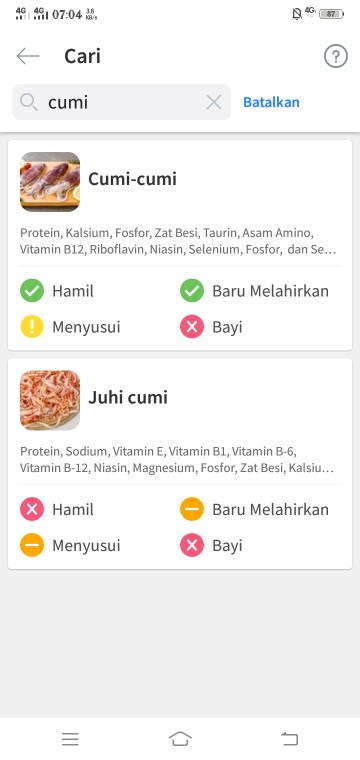The height and width of the screenshot is (760, 360).
Task: Focus the search field containing cumi
Action: click(x=121, y=102)
